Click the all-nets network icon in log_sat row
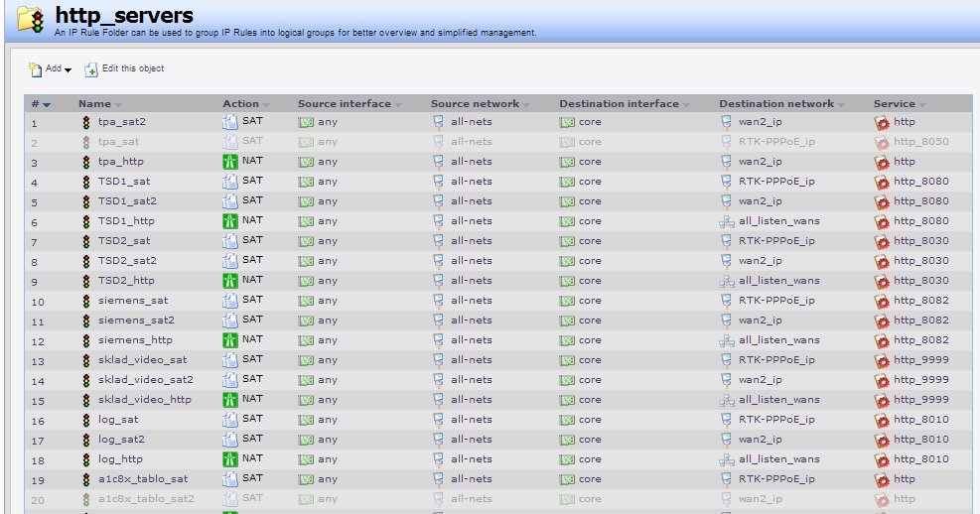This screenshot has height=514, width=980. point(438,420)
